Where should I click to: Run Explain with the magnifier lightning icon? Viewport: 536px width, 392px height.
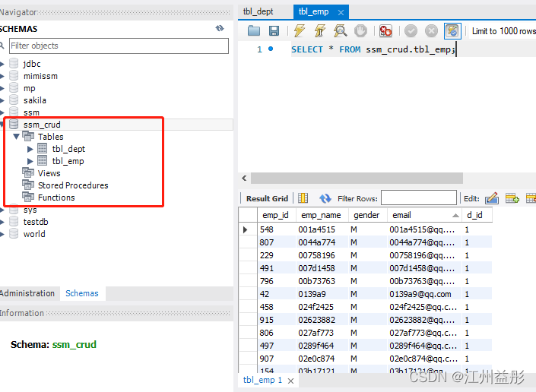(341, 30)
